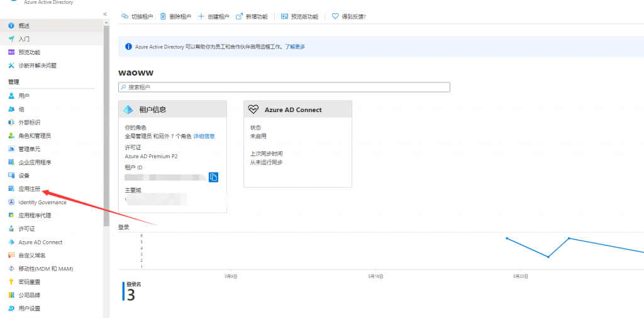Click the 设备 device icon
The width and height of the screenshot is (644, 318).
click(11, 176)
